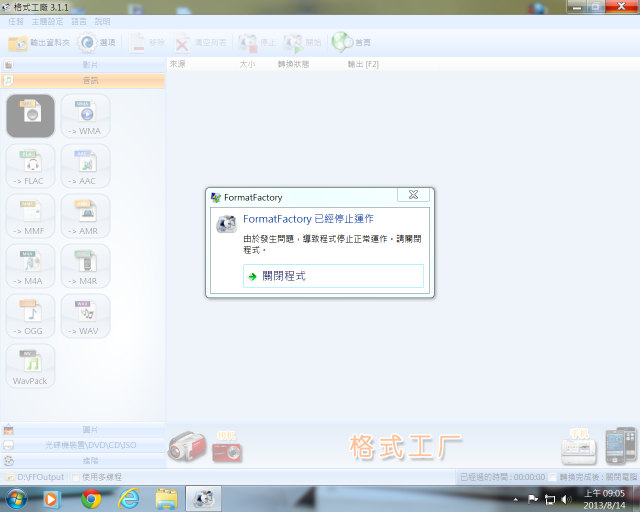The width and height of the screenshot is (640, 512).
Task: Open the 任務 menu
Action: point(16,22)
